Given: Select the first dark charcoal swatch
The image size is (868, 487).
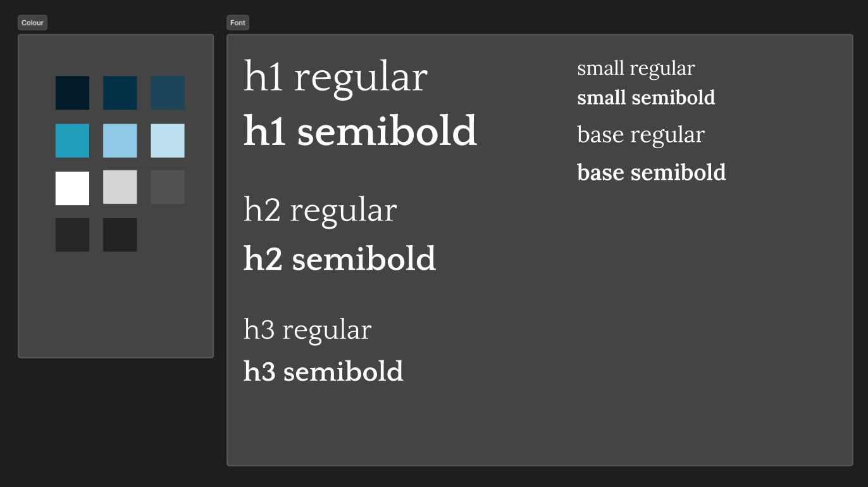Looking at the screenshot, I should point(72,234).
